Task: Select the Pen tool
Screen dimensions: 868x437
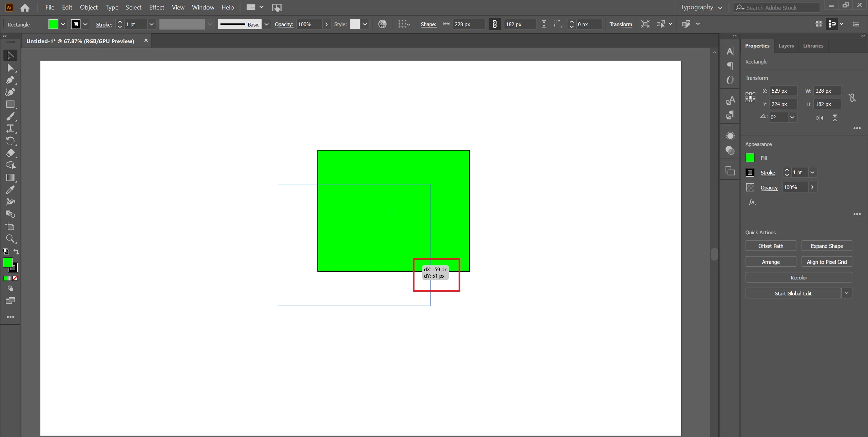Action: (10, 80)
